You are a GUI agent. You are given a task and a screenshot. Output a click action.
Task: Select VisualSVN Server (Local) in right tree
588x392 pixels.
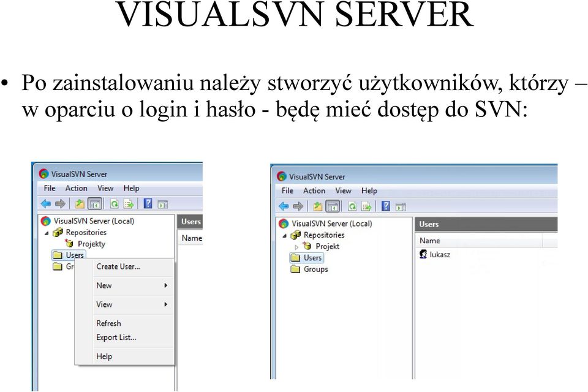point(332,224)
